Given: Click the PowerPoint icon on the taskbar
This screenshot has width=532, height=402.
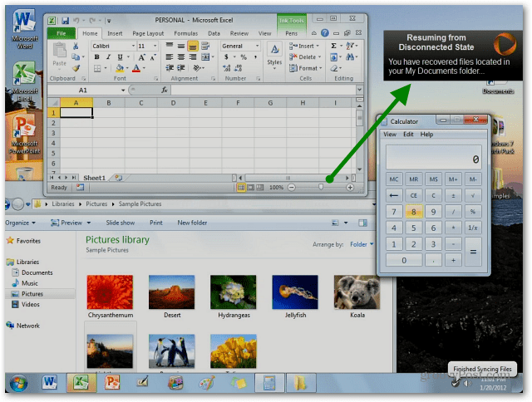Looking at the screenshot, I should 112,383.
